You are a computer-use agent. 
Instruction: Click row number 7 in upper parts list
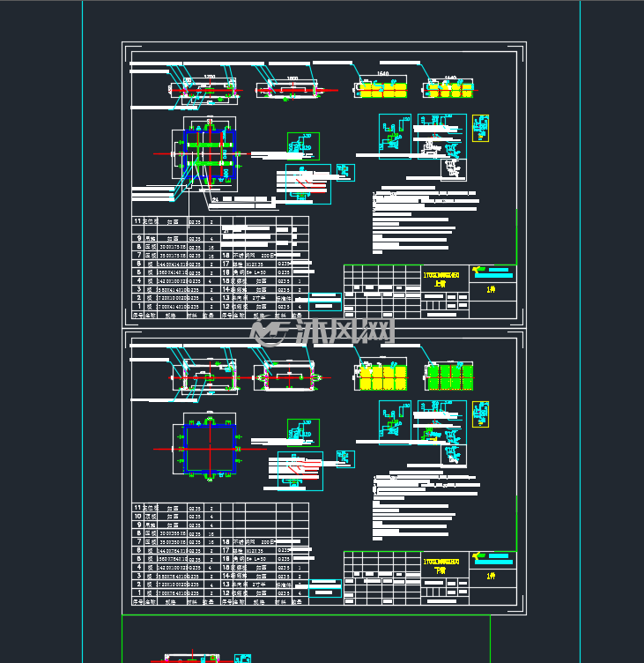coord(139,255)
